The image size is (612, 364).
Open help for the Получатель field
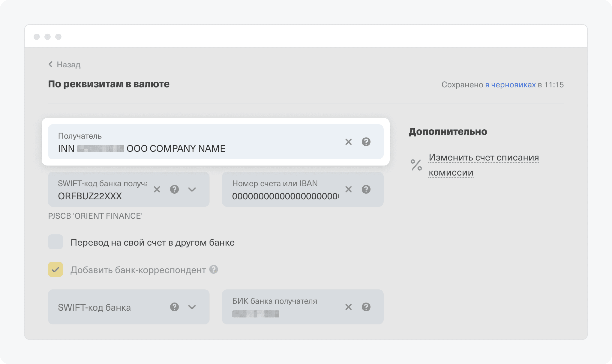[366, 142]
